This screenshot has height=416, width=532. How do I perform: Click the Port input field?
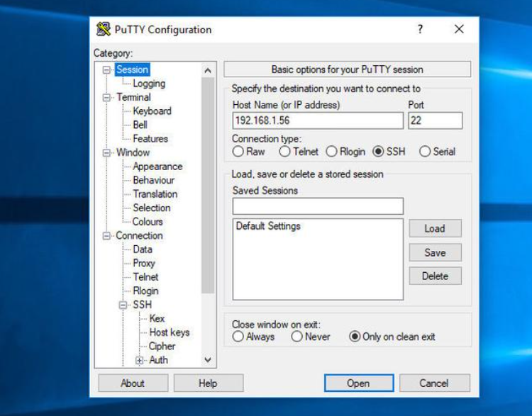coord(435,120)
